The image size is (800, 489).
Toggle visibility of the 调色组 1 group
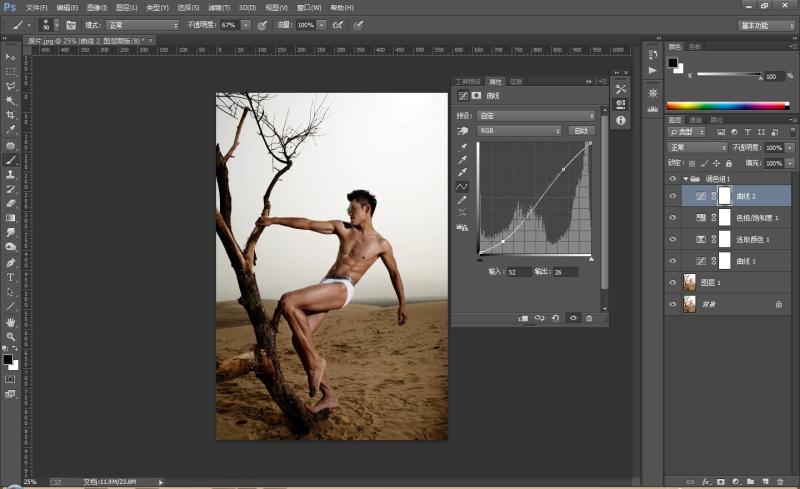pos(672,179)
